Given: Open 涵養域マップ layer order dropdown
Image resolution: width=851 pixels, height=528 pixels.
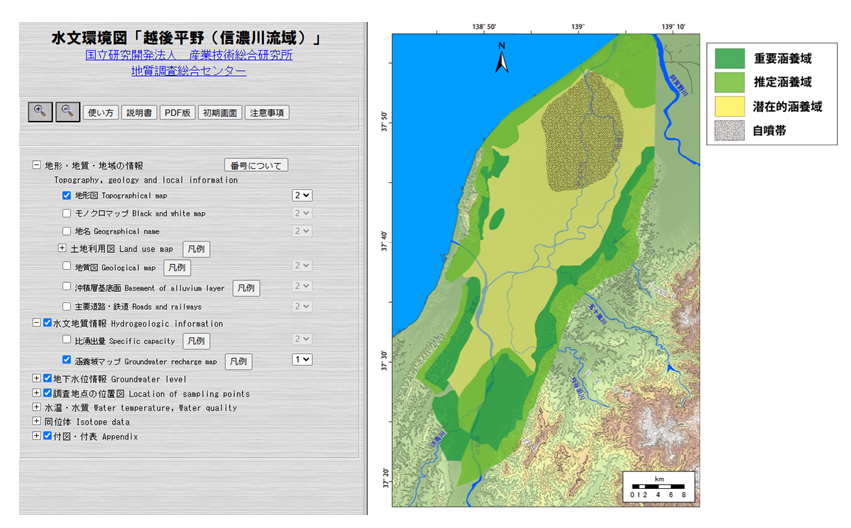Looking at the screenshot, I should (302, 360).
